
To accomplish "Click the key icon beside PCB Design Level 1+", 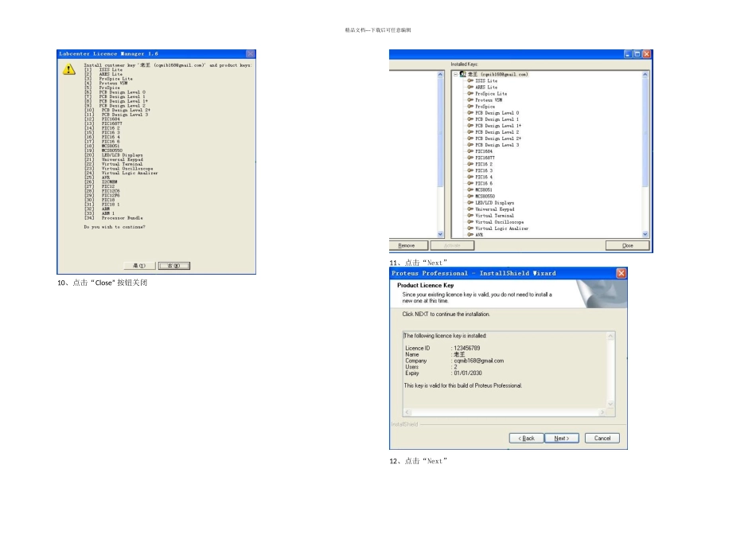I will coord(470,126).
